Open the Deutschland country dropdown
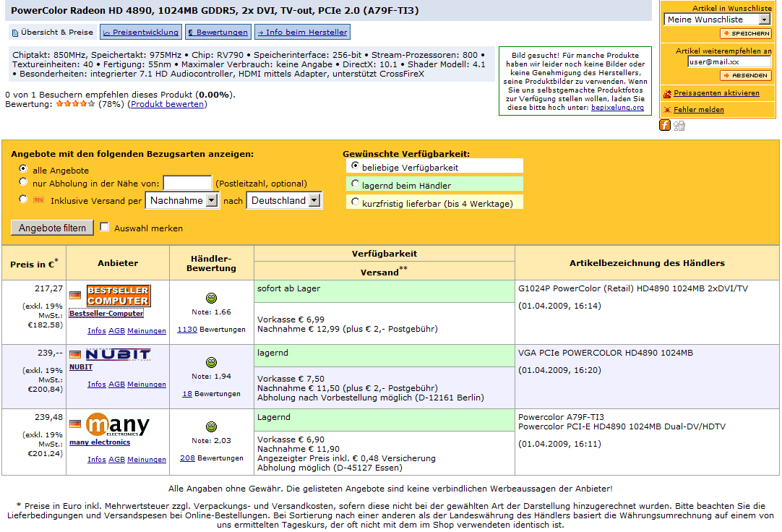Viewport: 782px width, 532px height. tap(284, 200)
